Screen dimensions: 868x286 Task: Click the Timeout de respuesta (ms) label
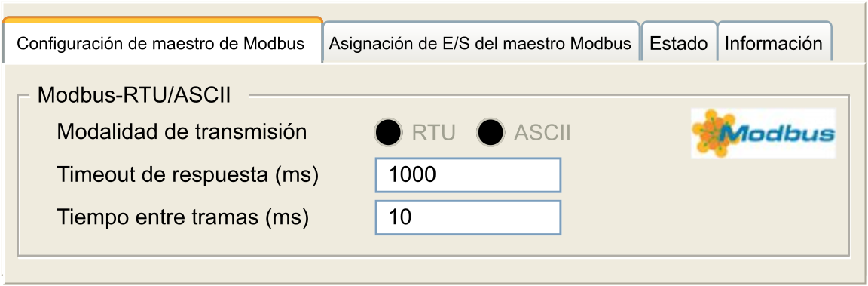[x=188, y=176]
